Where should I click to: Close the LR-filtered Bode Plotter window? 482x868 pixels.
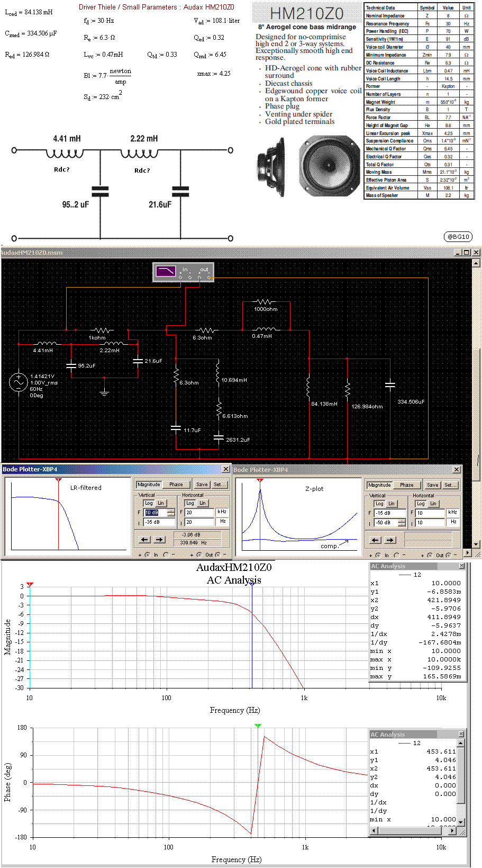click(x=225, y=469)
